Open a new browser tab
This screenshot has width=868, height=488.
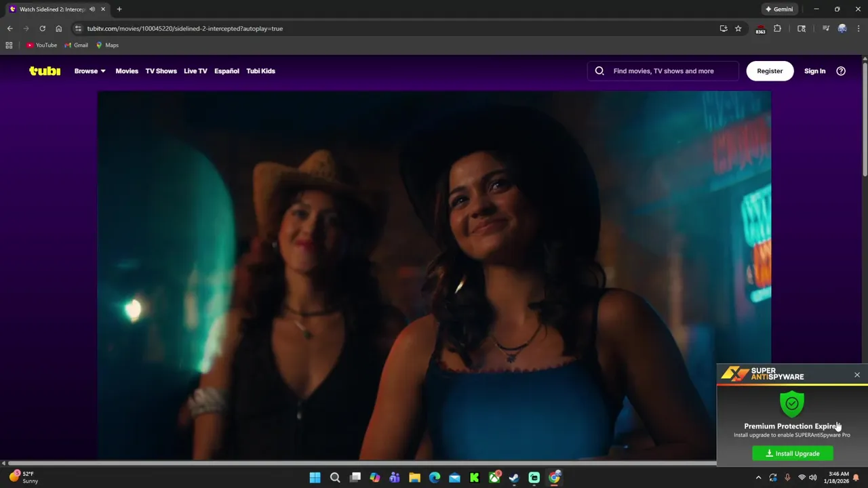[119, 9]
